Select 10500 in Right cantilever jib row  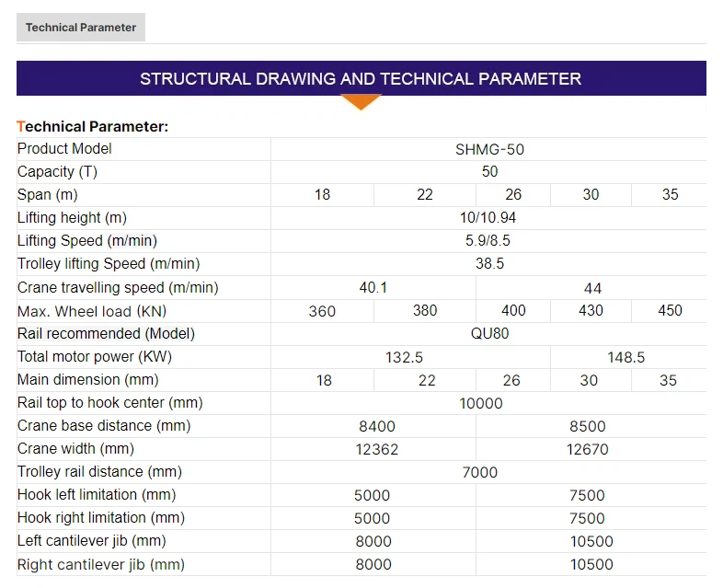coord(591,565)
